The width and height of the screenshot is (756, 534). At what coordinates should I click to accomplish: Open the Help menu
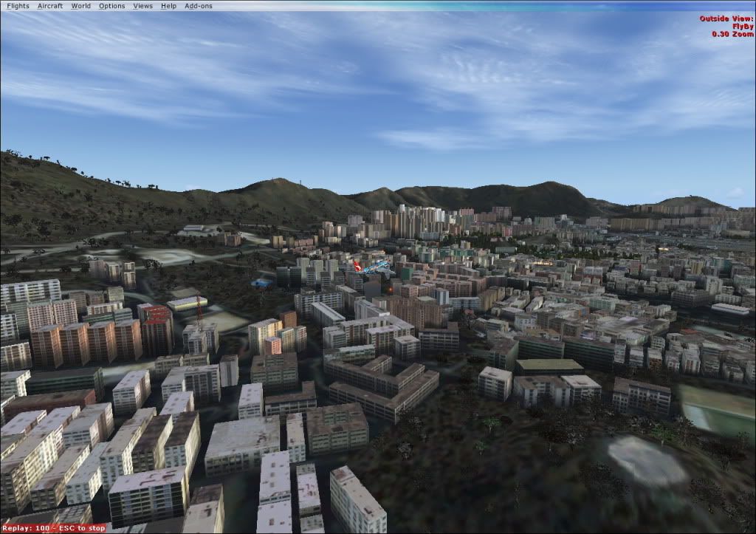(168, 6)
